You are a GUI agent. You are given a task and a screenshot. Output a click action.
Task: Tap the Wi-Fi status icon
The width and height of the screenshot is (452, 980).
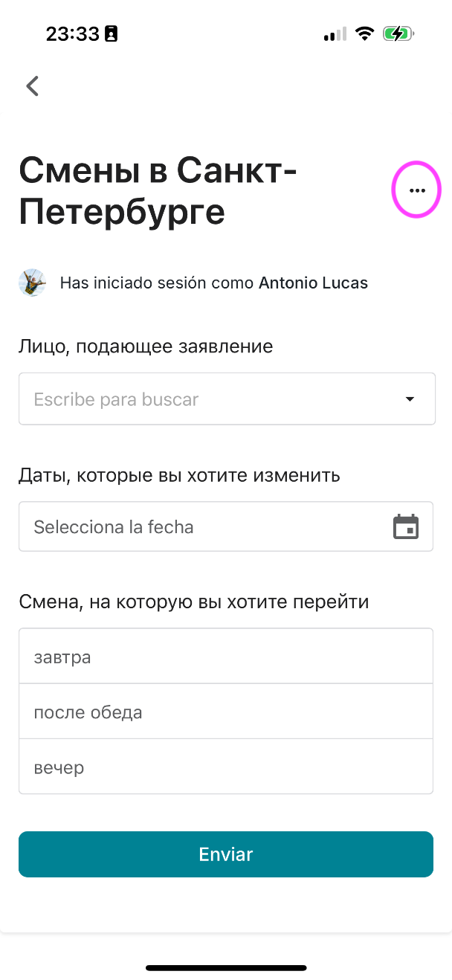pos(364,34)
